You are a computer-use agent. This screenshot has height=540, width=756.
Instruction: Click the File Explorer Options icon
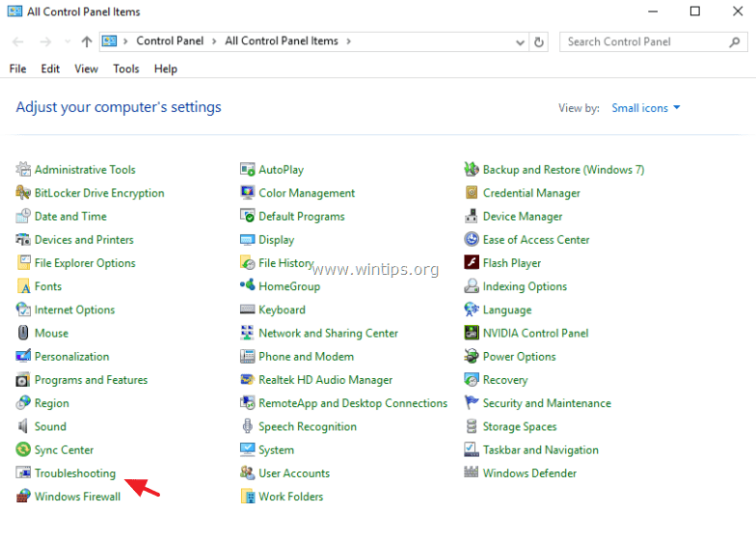(23, 262)
